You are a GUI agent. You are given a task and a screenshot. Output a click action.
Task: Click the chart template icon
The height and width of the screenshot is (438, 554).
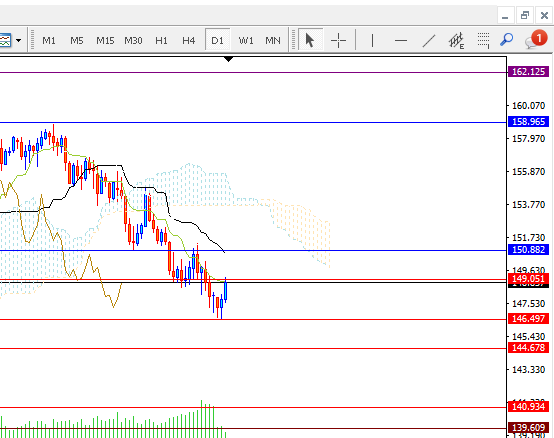5,40
